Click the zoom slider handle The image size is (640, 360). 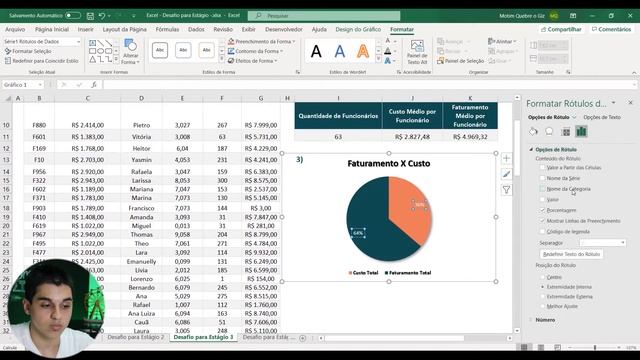click(595, 347)
